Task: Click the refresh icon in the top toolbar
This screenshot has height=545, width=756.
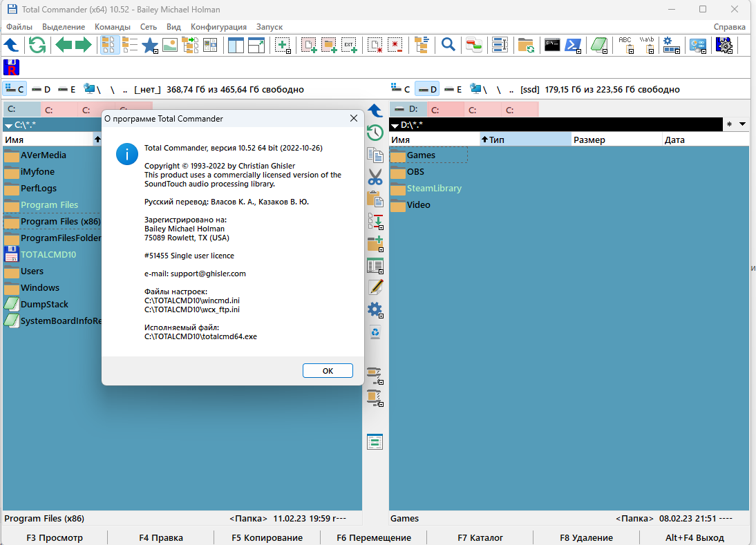Action: (37, 46)
